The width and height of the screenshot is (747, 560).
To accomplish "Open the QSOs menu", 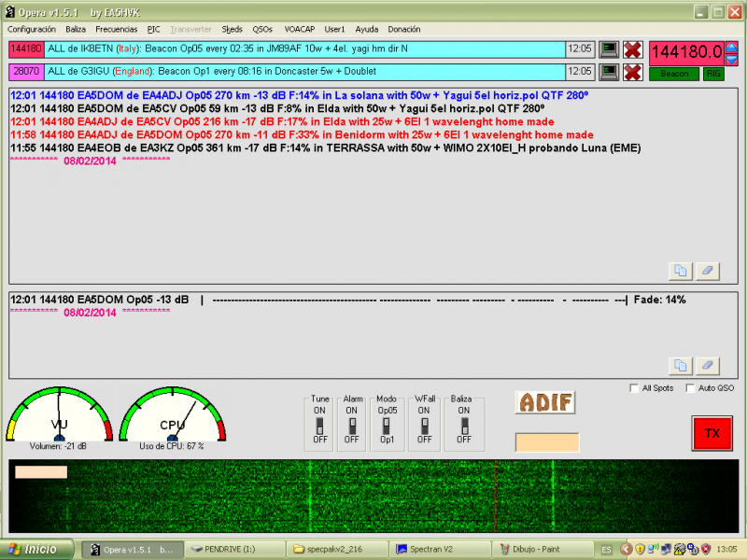I will pyautogui.click(x=262, y=30).
